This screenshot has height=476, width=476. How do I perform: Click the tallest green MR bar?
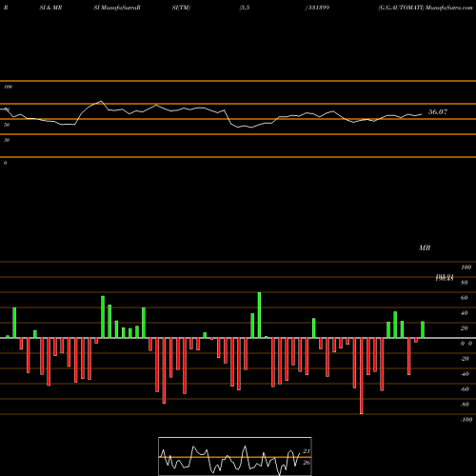tap(259, 315)
